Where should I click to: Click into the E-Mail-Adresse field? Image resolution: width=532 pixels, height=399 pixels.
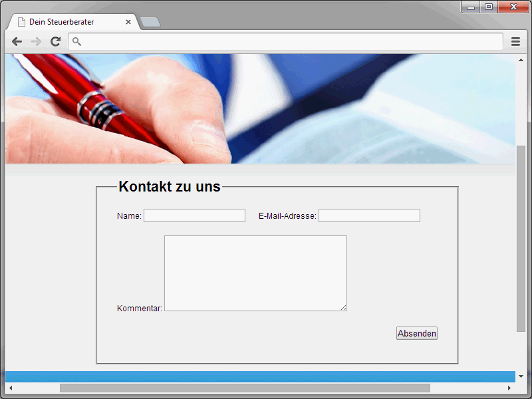pos(369,215)
